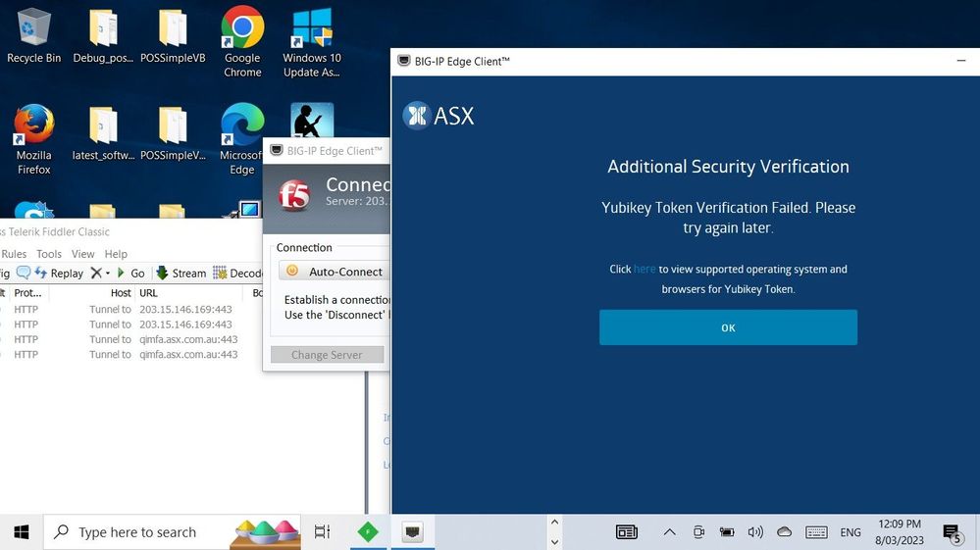The image size is (980, 550).
Task: Click the Change Server button
Action: tap(327, 355)
